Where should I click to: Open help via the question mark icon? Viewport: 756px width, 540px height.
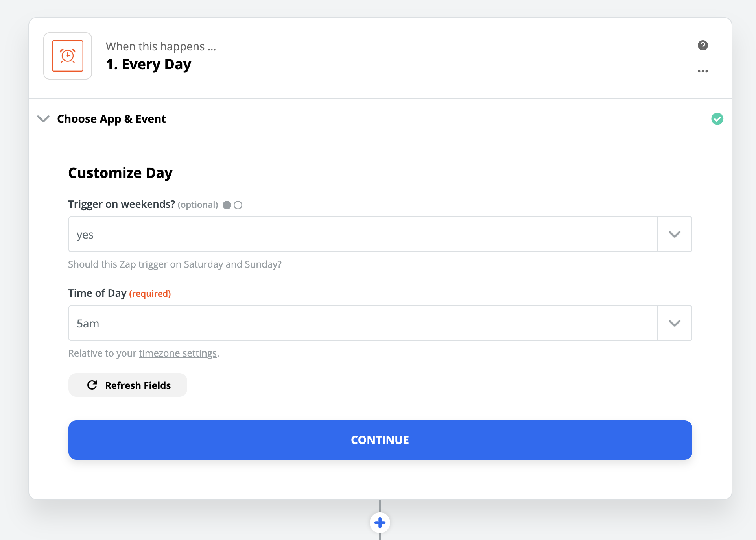click(x=703, y=45)
